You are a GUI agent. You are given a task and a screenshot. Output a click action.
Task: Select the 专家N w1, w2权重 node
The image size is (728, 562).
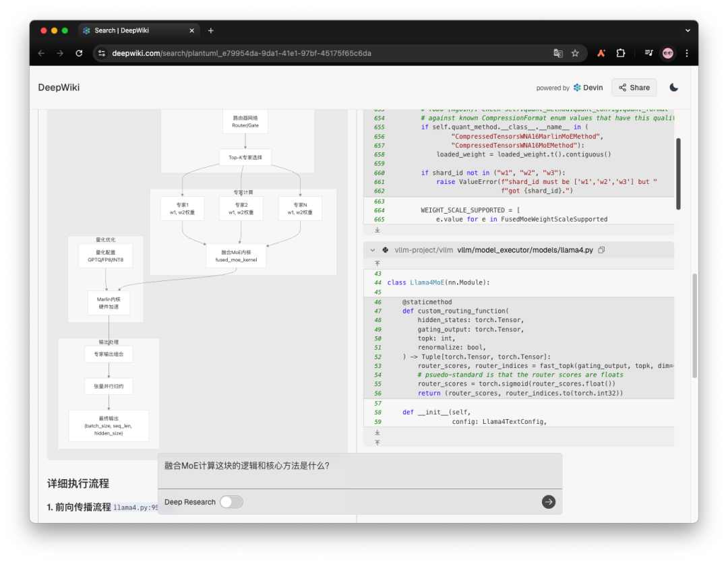pos(300,208)
